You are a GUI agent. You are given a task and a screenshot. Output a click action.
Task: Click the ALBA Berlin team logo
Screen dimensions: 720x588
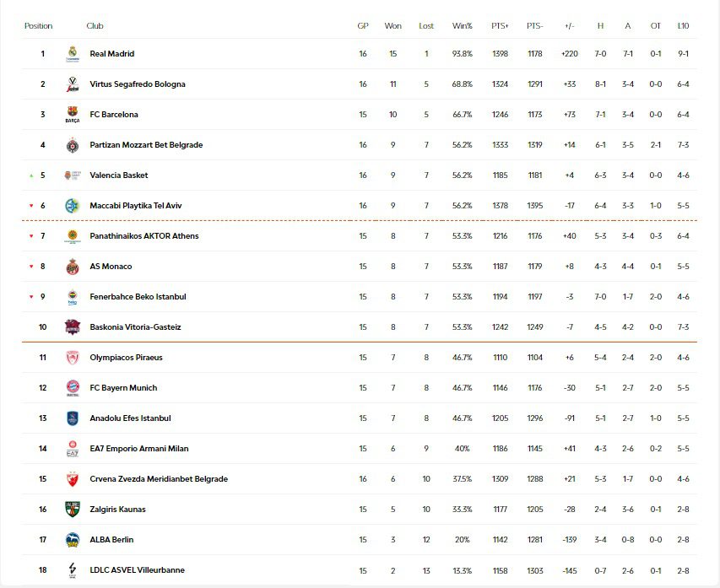[73, 540]
